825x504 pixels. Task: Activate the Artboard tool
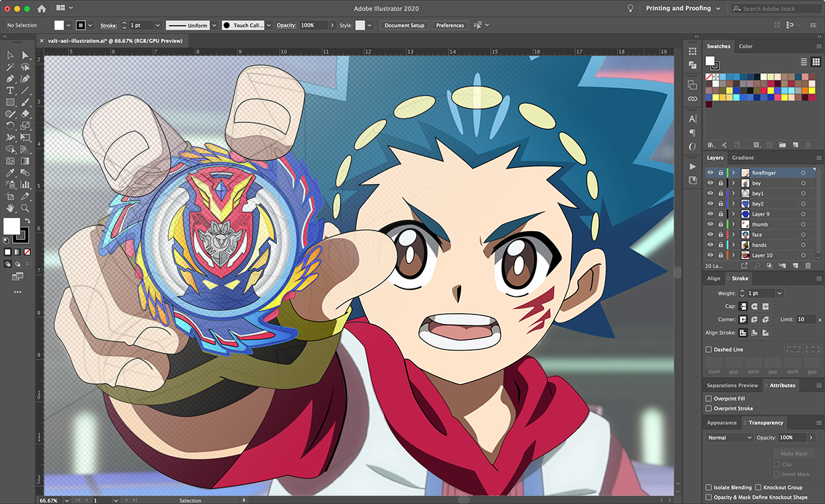coord(10,196)
